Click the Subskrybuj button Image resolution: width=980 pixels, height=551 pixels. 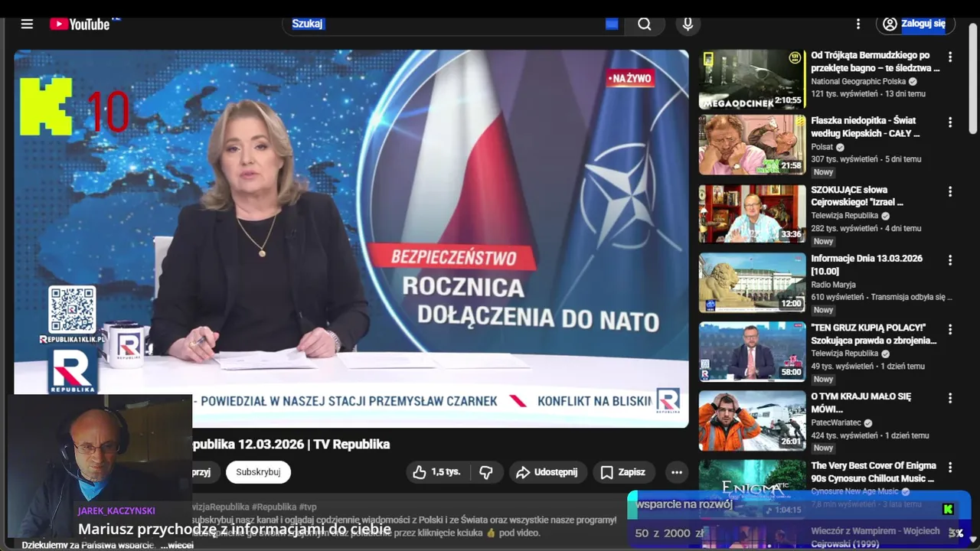pyautogui.click(x=258, y=472)
